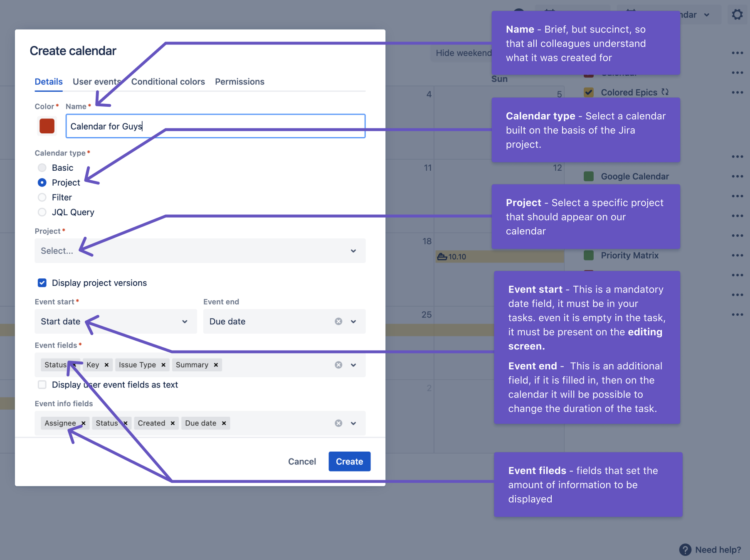The width and height of the screenshot is (750, 560).
Task: Open the settings gear icon
Action: (737, 15)
